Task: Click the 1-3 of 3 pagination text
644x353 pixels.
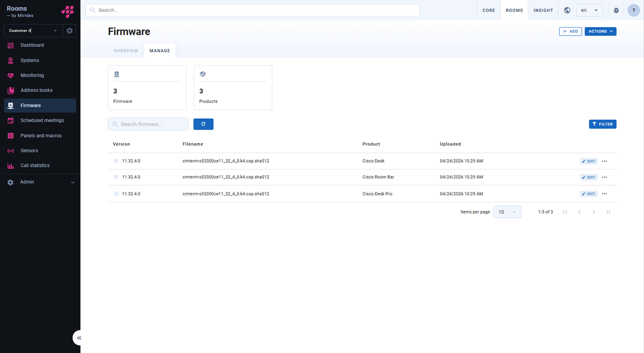Action: tap(545, 212)
